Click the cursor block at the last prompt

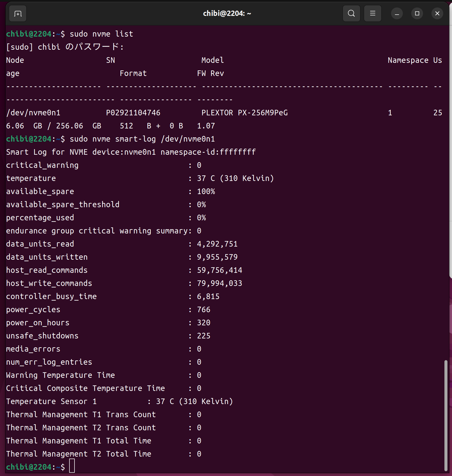click(x=72, y=467)
